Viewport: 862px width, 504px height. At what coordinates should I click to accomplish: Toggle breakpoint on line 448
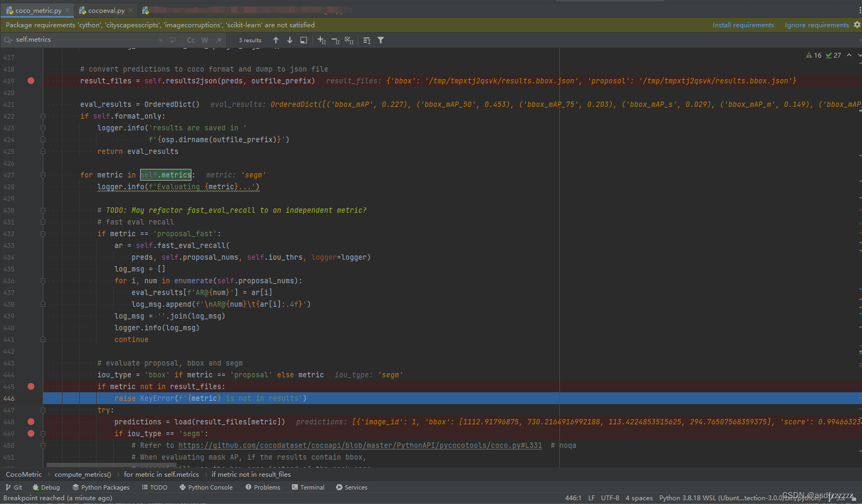(31, 422)
